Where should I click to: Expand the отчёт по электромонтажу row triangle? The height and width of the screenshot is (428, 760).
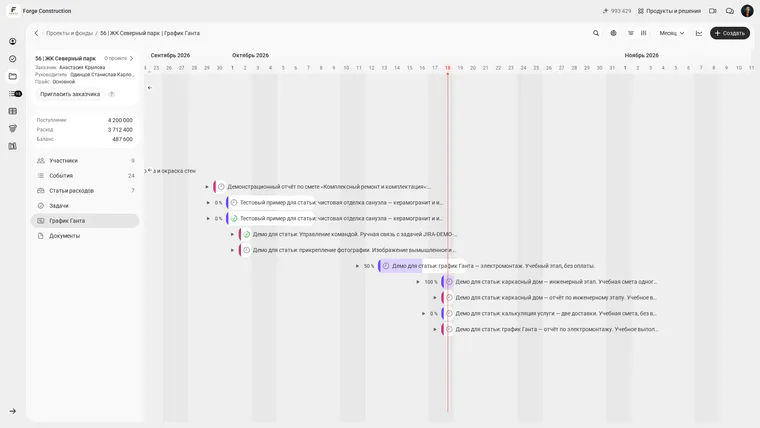pos(435,329)
